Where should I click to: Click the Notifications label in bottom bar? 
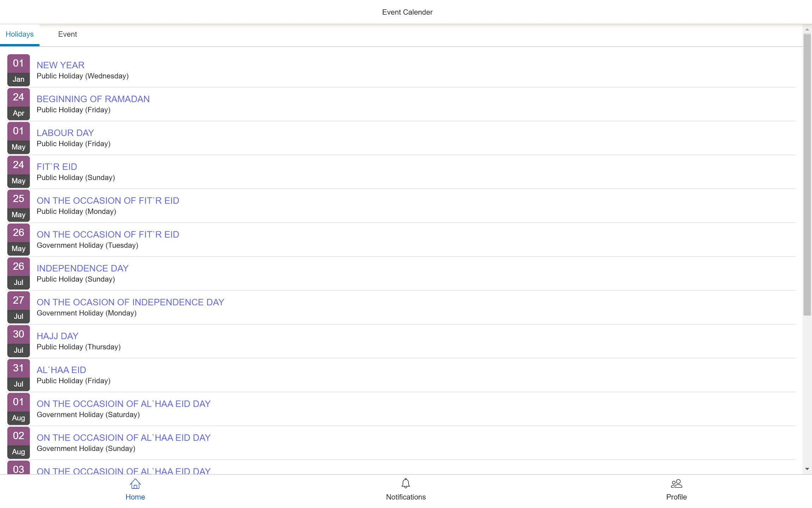tap(406, 497)
